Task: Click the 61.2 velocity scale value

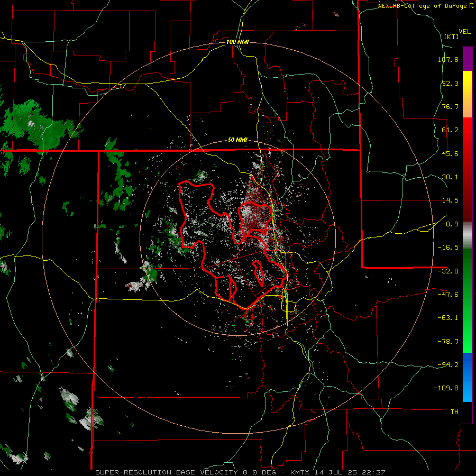Action: (450, 130)
